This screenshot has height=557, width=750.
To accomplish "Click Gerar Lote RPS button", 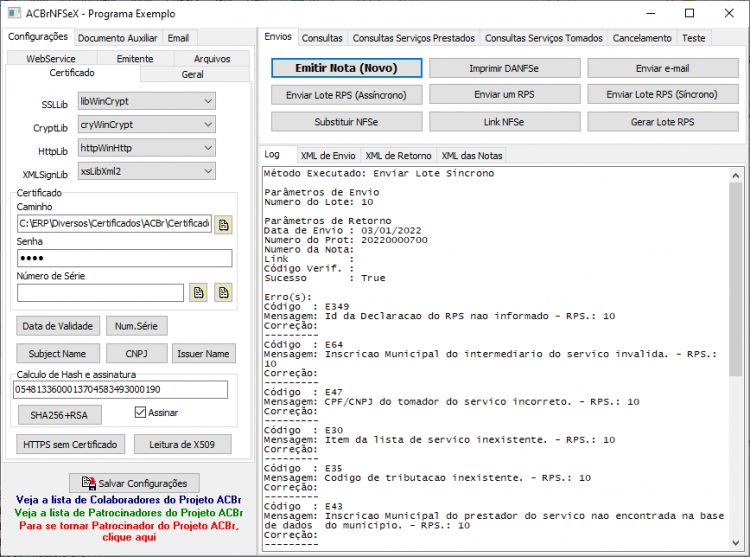I will (x=663, y=122).
